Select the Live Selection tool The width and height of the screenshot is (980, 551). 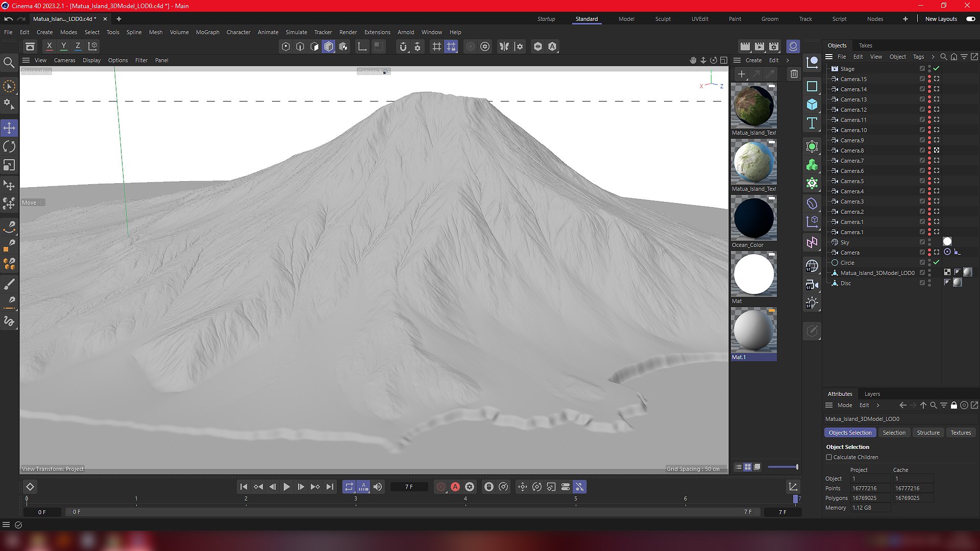[9, 87]
